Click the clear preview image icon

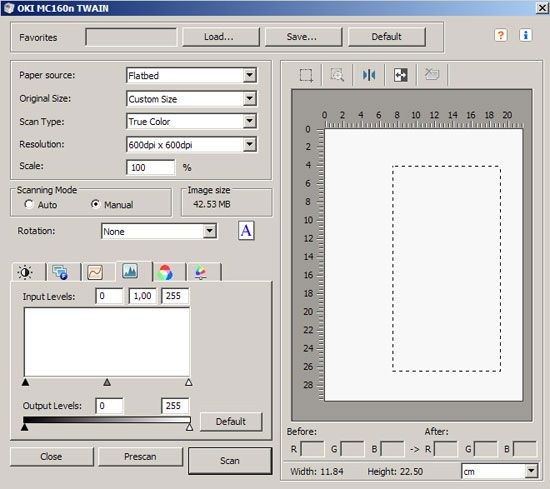[x=432, y=74]
